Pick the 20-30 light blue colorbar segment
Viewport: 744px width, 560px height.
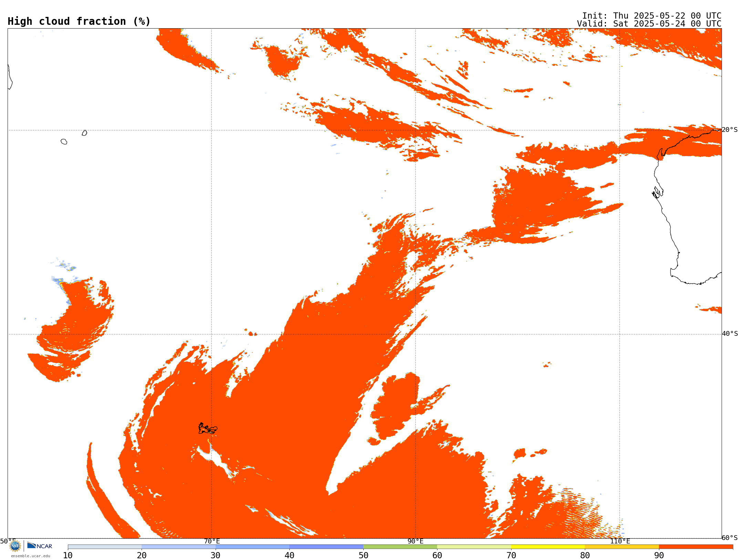tap(178, 547)
